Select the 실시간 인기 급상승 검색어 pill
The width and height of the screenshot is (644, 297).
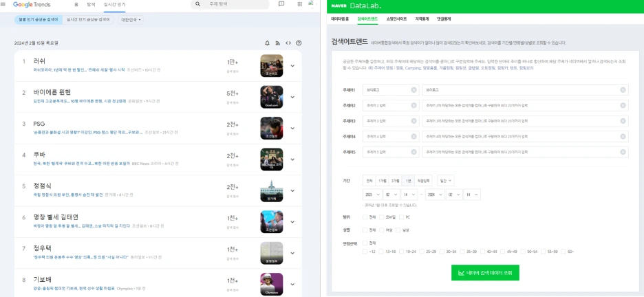(x=88, y=20)
